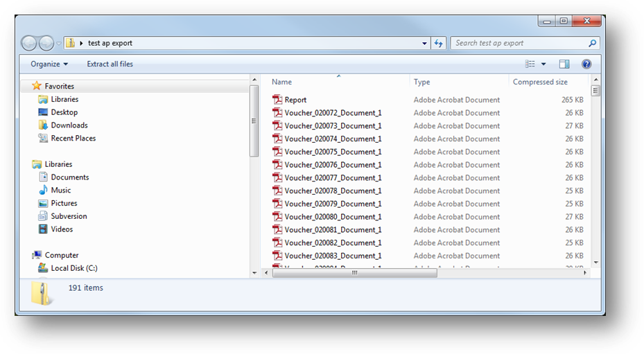Open Local Disk (C:) in navigation pane
This screenshot has width=644, height=354.
pos(74,268)
